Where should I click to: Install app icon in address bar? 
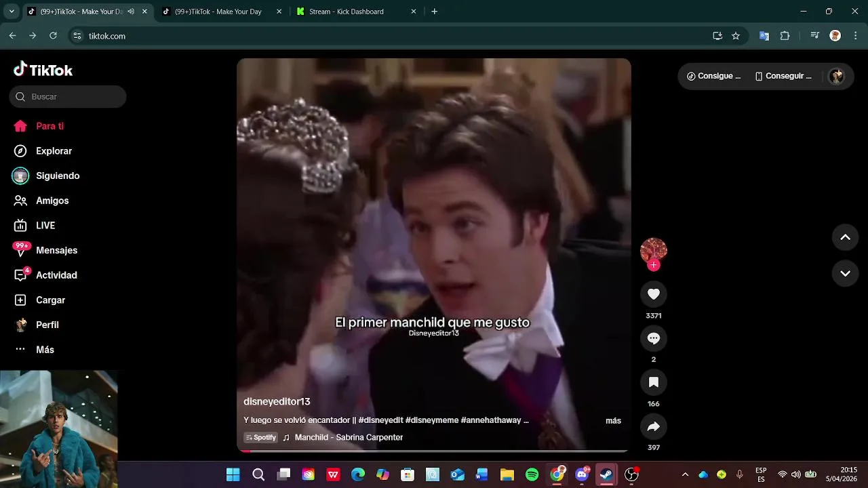(x=717, y=36)
